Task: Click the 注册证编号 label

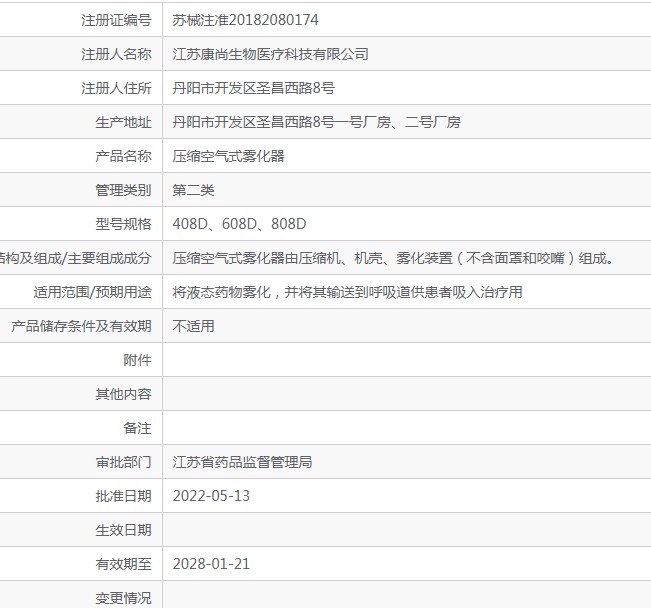Action: coord(116,20)
